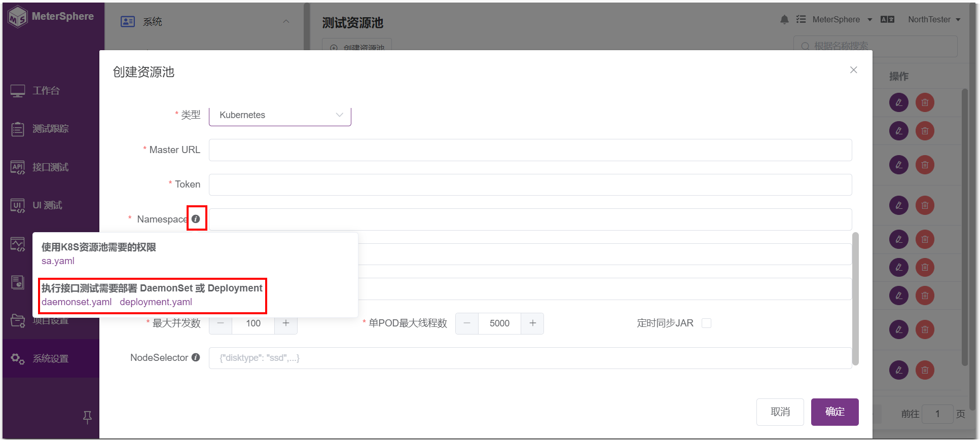Click the topmost edit pencil icon in 操作 column
Image resolution: width=980 pixels, height=443 pixels.
tap(899, 102)
